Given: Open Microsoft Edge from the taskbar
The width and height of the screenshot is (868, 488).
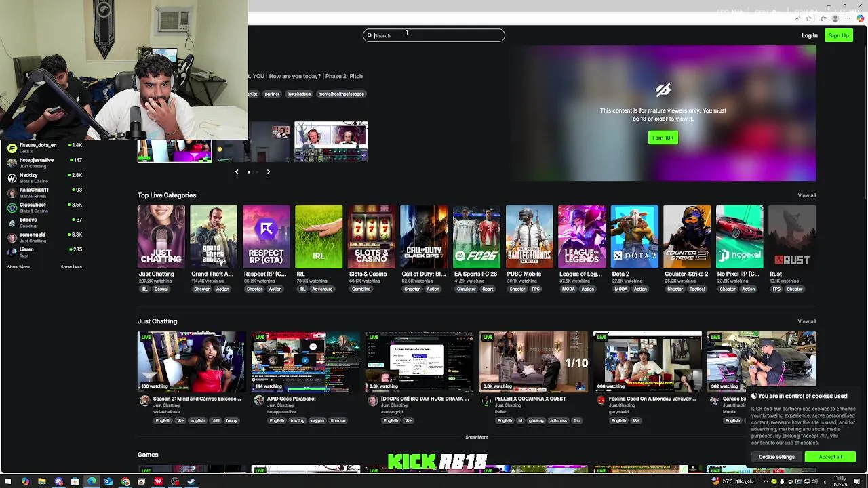Looking at the screenshot, I should [x=92, y=482].
